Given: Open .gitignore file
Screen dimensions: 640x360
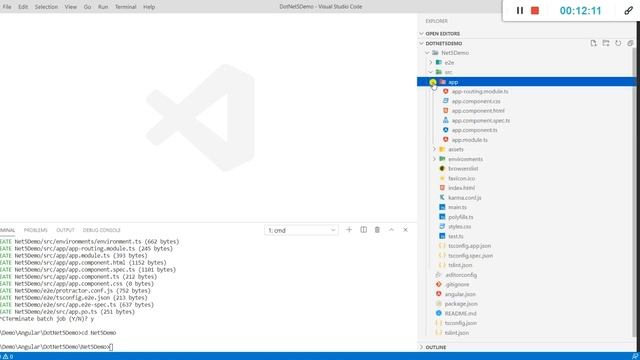Looking at the screenshot, I should click(x=457, y=284).
